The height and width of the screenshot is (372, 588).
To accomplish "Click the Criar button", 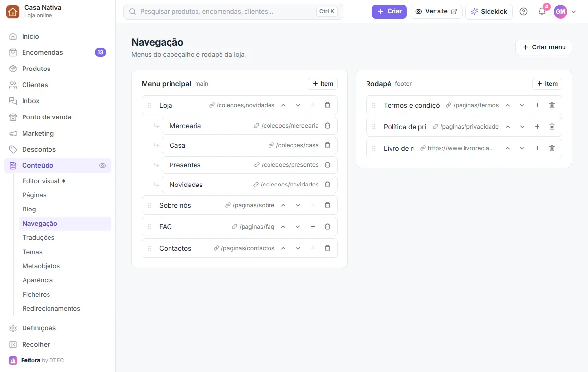I will click(389, 11).
